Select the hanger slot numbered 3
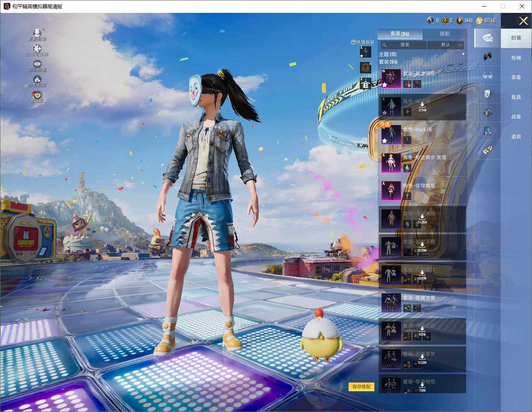Image resolution: width=532 pixels, height=412 pixels. point(365,83)
